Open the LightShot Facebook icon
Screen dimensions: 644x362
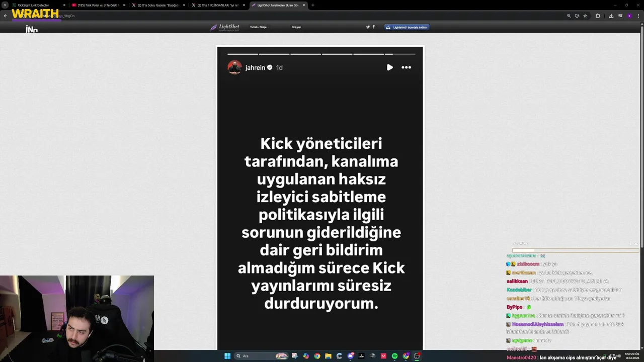[x=373, y=27]
